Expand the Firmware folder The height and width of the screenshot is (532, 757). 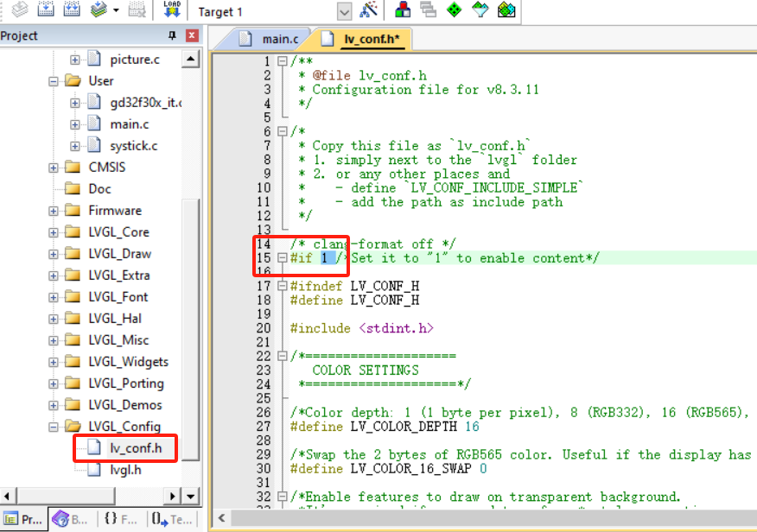(53, 212)
